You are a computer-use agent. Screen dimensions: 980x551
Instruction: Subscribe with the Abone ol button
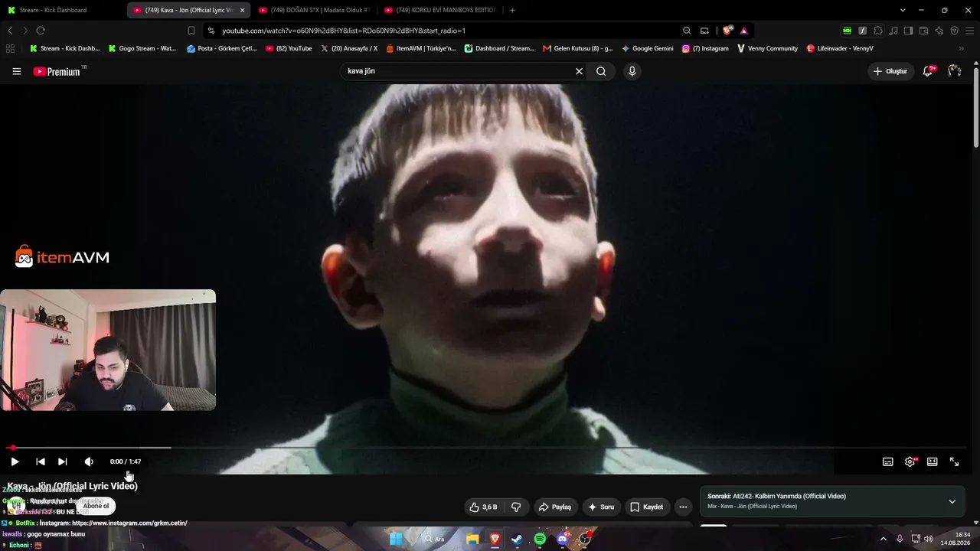click(96, 506)
